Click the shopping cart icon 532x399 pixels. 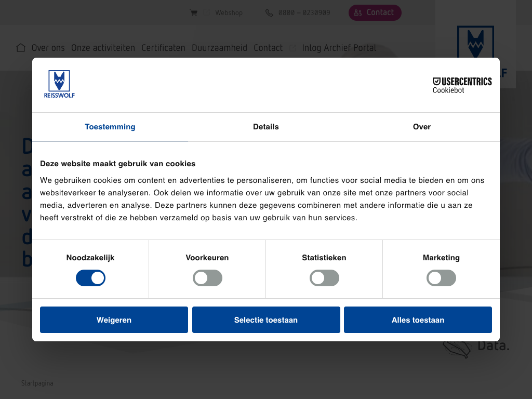194,13
